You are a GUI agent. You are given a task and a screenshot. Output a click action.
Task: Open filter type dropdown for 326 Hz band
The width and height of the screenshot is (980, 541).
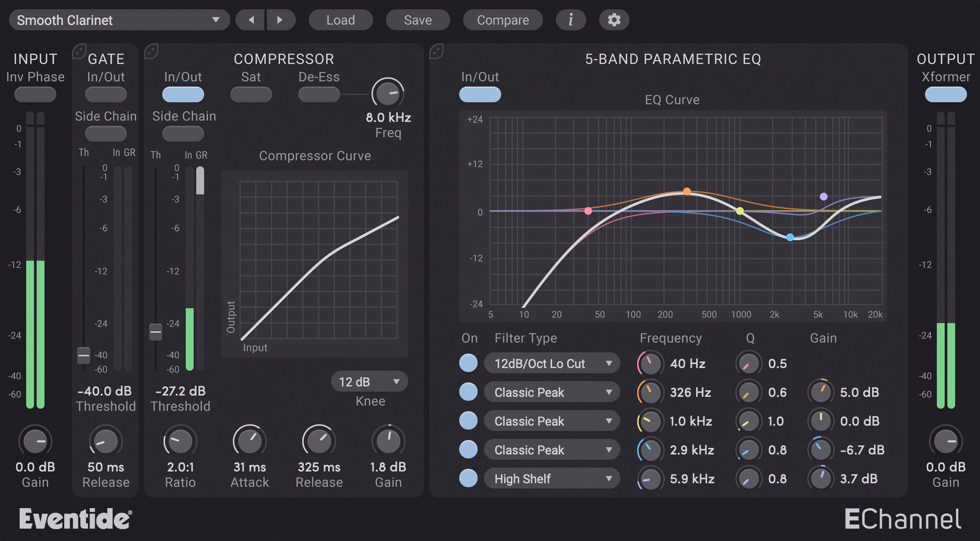(552, 392)
